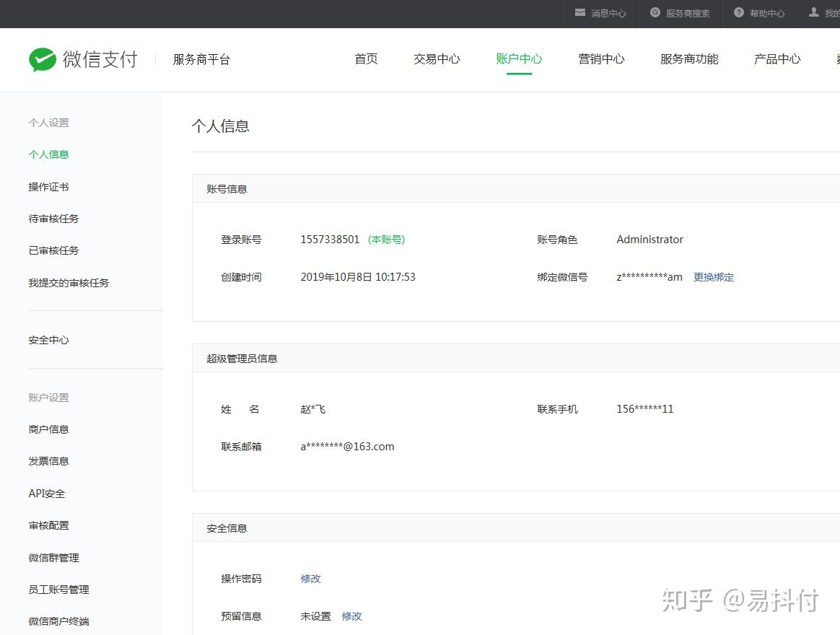Click 修改 next to 预留信息
The image size is (840, 635).
352,616
